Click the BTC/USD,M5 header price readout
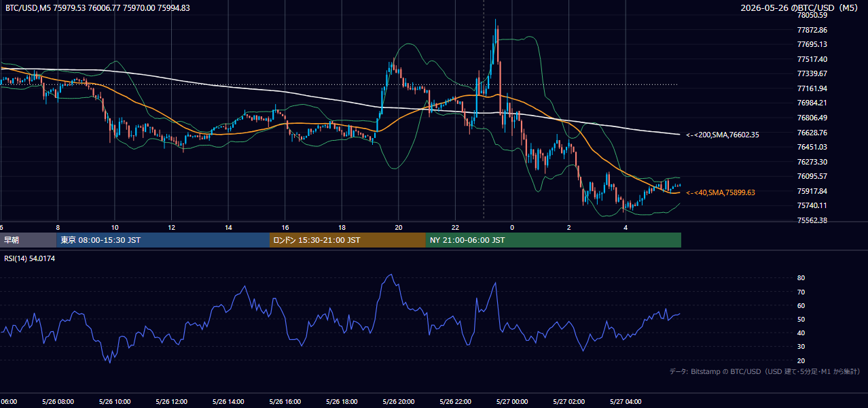 click(x=98, y=7)
